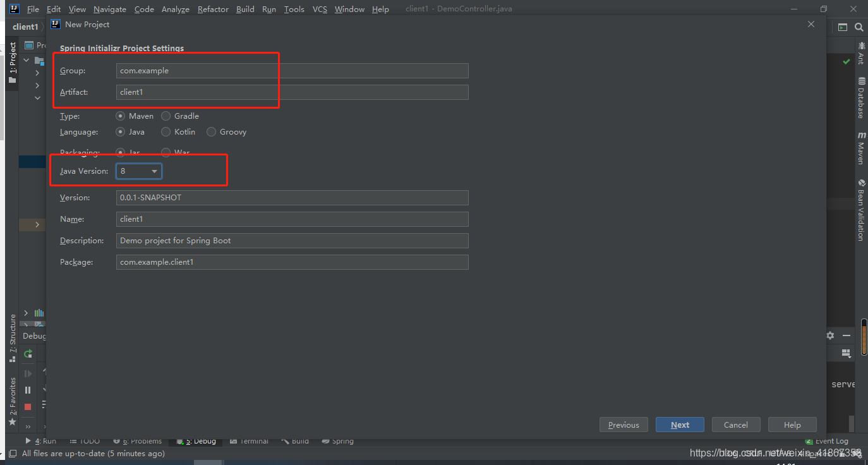This screenshot has width=868, height=465.
Task: Open the VCS menu
Action: coord(320,9)
